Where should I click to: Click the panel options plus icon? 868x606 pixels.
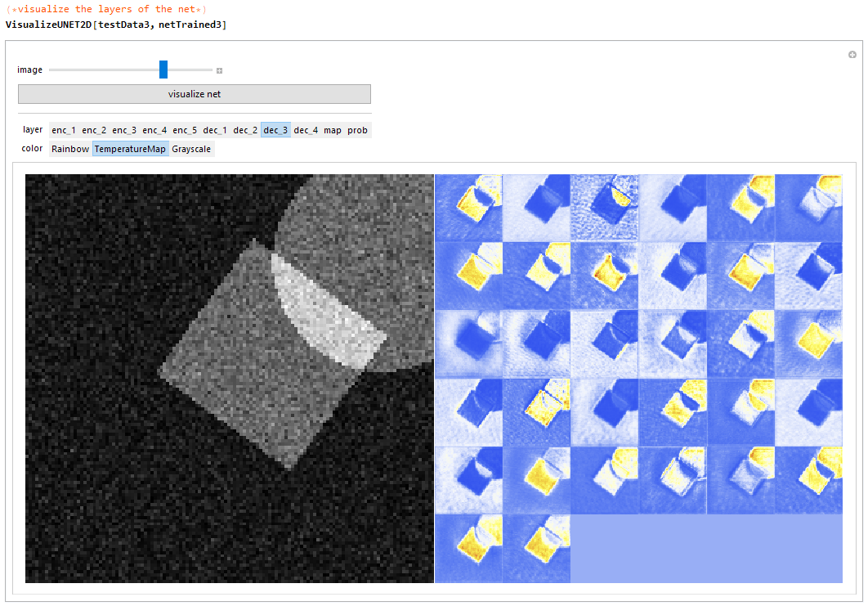[x=852, y=55]
